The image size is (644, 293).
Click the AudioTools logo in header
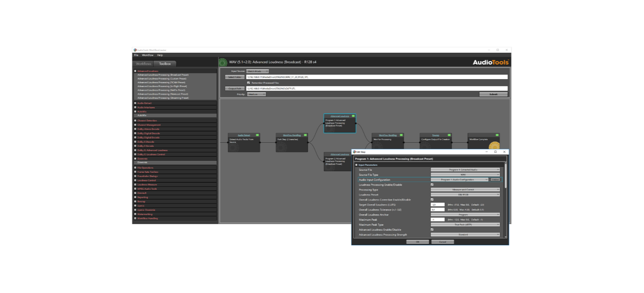(x=491, y=62)
